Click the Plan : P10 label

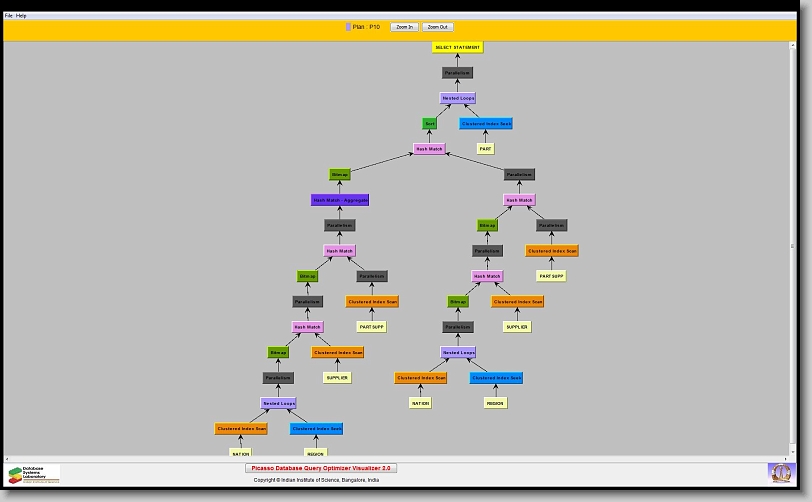pos(367,27)
